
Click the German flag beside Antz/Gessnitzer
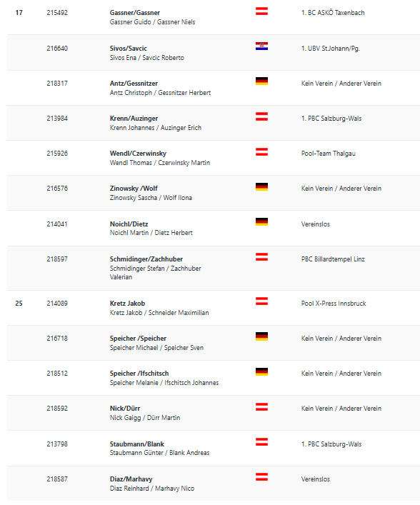pos(261,81)
